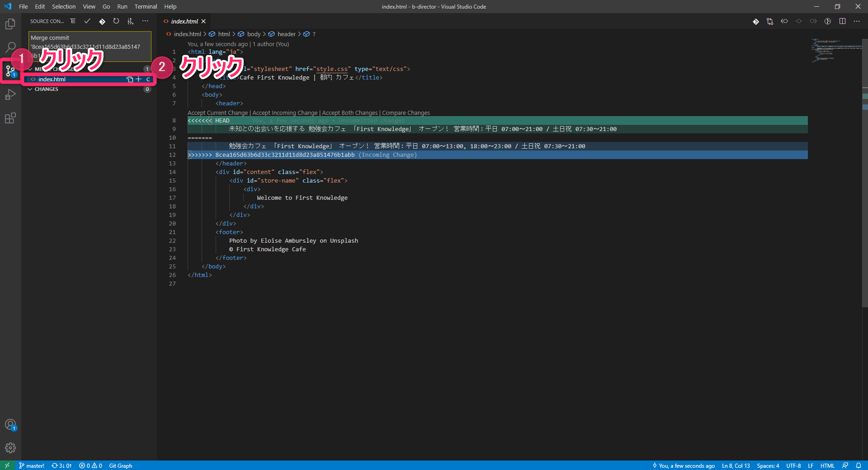This screenshot has width=868, height=470.
Task: Select the index.html editor tab
Action: [x=184, y=21]
